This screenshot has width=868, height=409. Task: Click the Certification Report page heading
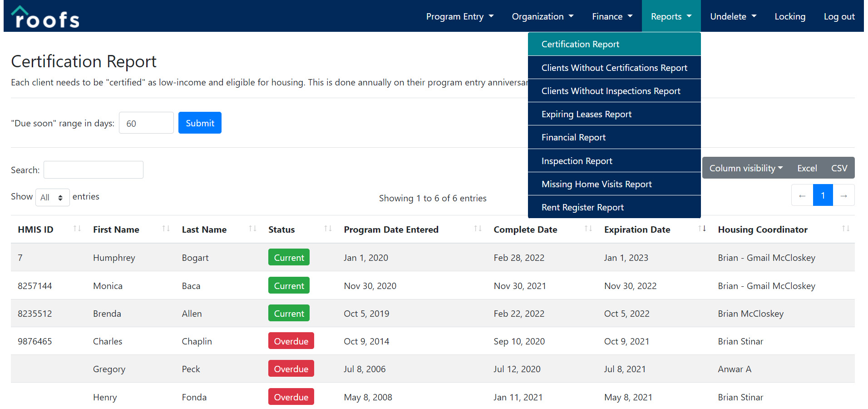(84, 61)
